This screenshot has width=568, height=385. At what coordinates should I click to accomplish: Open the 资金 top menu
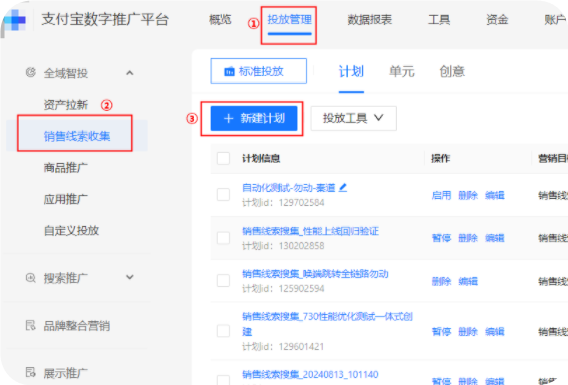tap(497, 20)
